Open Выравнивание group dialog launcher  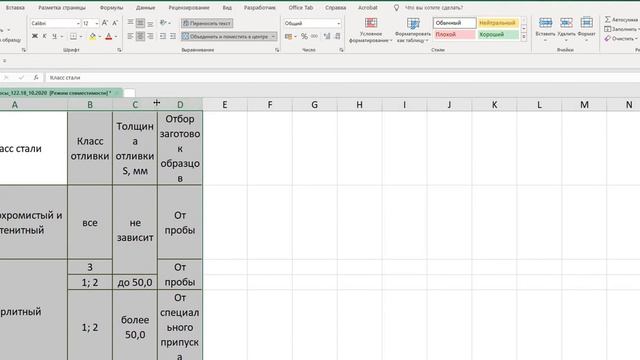point(277,50)
